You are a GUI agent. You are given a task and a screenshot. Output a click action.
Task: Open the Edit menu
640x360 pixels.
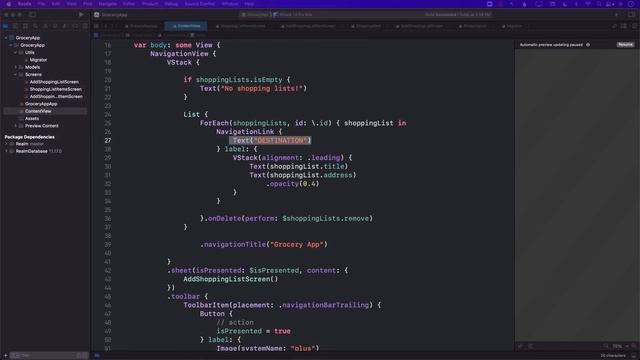[56, 4]
